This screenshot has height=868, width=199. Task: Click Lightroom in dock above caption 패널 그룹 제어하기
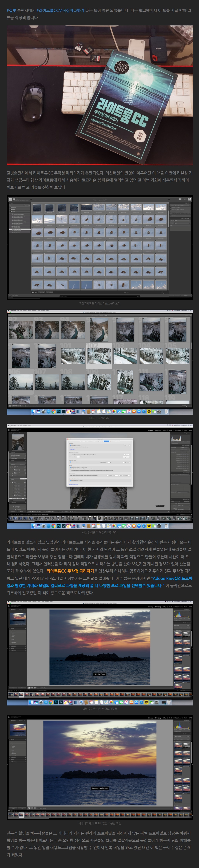[63, 412]
